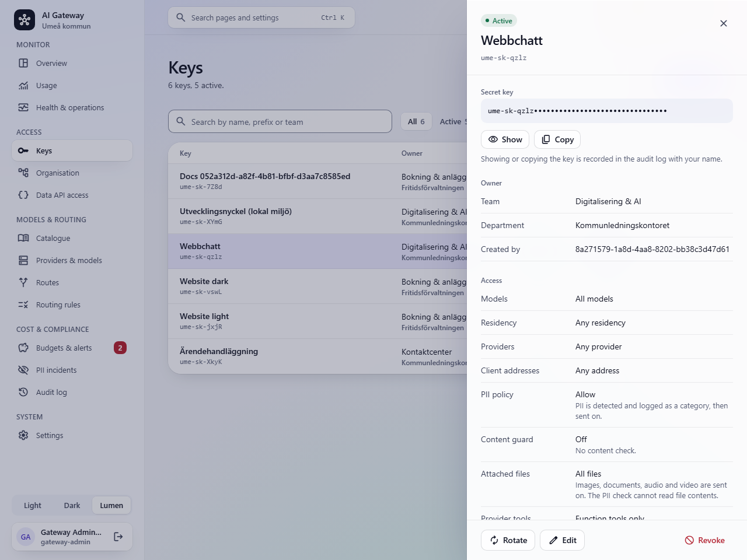Click the Settings gear icon
Screen dimensions: 747x560
coord(23,435)
